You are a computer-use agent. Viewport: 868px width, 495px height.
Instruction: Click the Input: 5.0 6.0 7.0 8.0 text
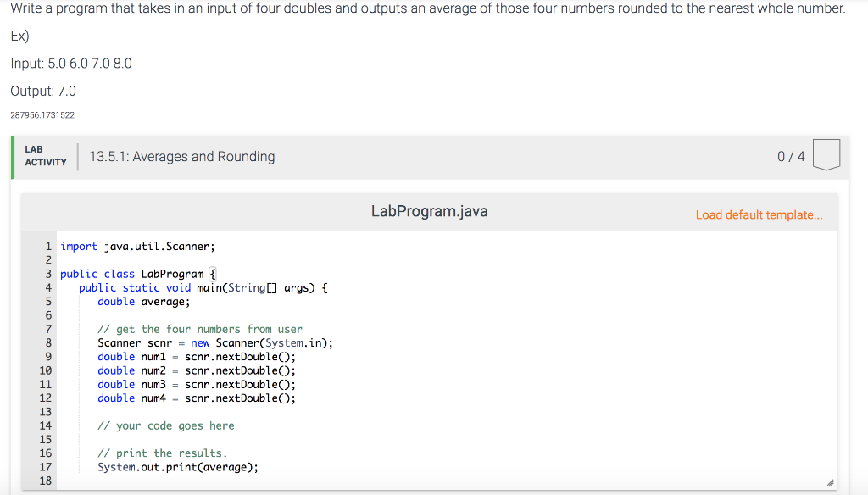pyautogui.click(x=71, y=64)
